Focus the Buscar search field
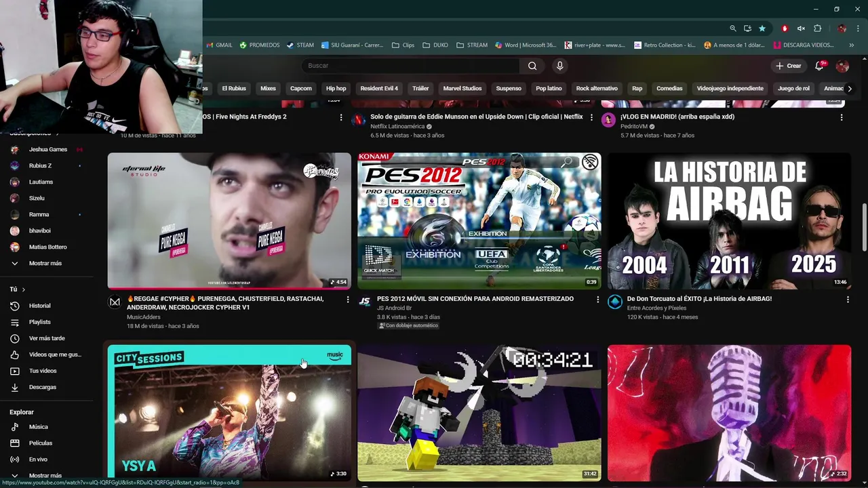The width and height of the screenshot is (868, 488). 410,66
